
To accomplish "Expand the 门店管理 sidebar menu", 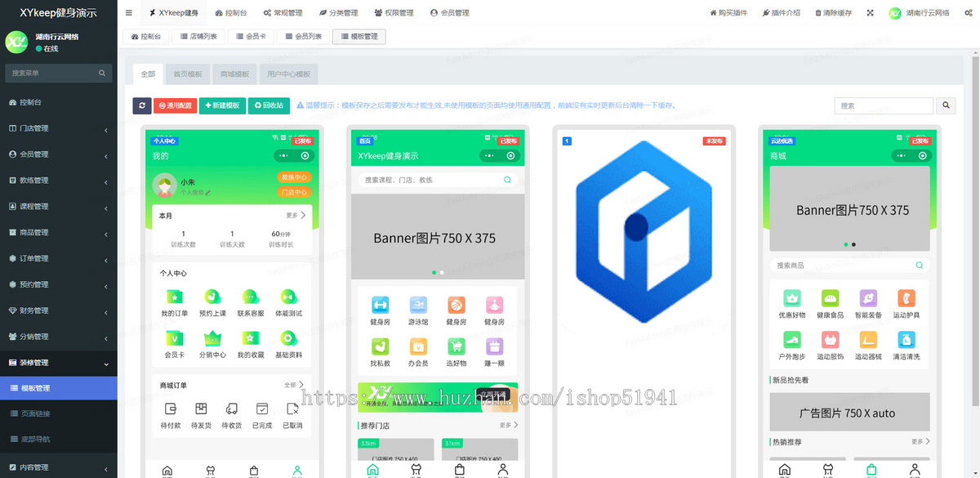I will pyautogui.click(x=59, y=128).
